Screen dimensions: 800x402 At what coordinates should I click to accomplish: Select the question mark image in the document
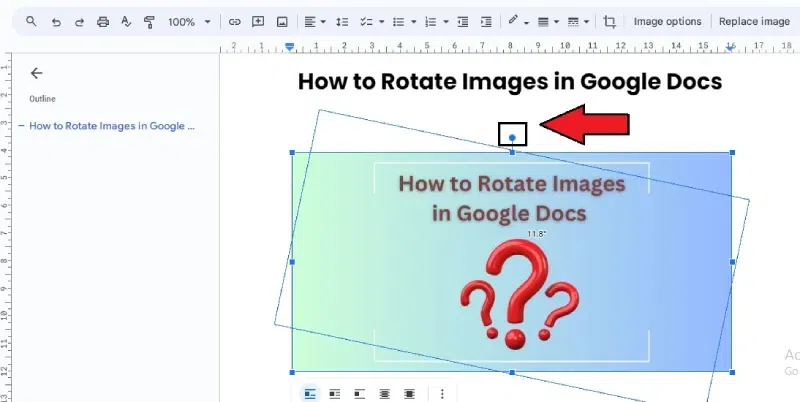point(512,262)
